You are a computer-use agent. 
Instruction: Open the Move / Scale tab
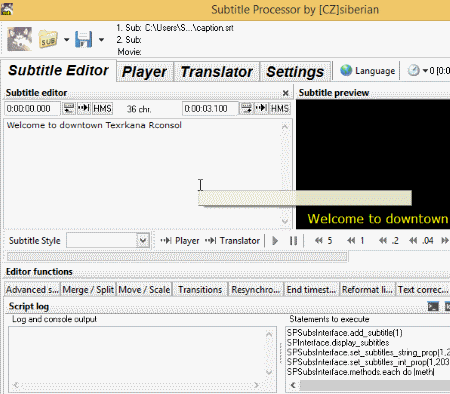[x=144, y=290]
